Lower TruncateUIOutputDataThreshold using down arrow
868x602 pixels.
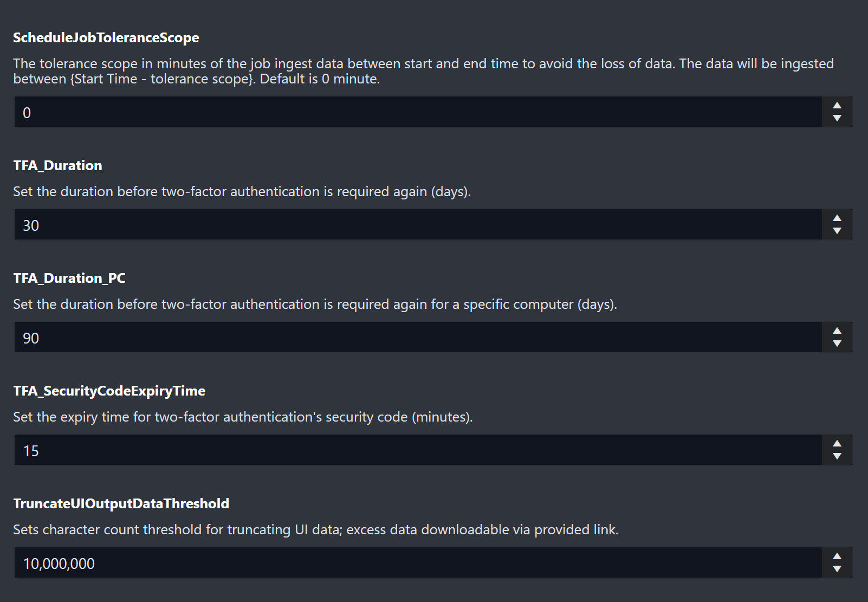point(837,569)
